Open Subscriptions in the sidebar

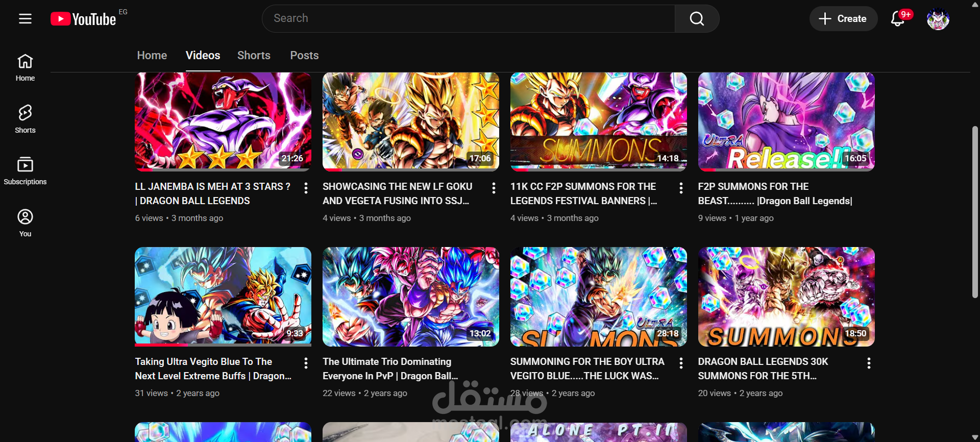25,171
